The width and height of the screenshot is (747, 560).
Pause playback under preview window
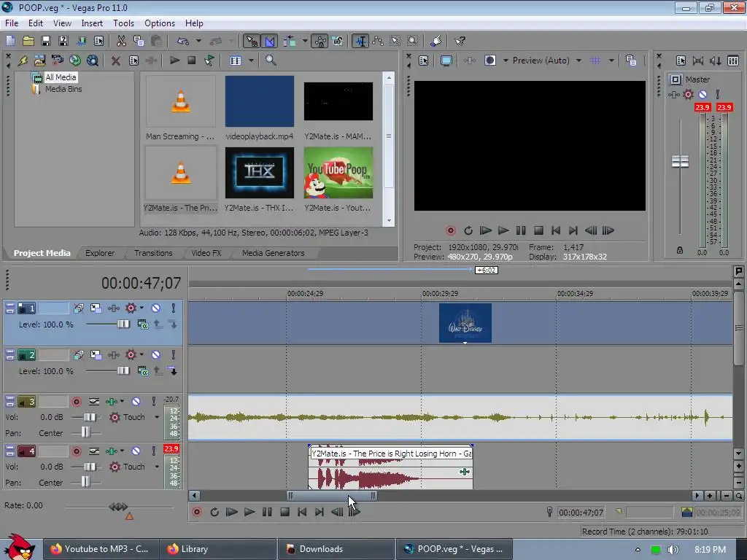(x=521, y=230)
